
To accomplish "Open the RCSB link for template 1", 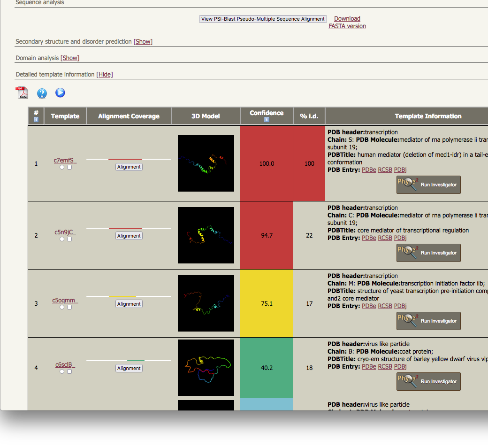I will (385, 170).
